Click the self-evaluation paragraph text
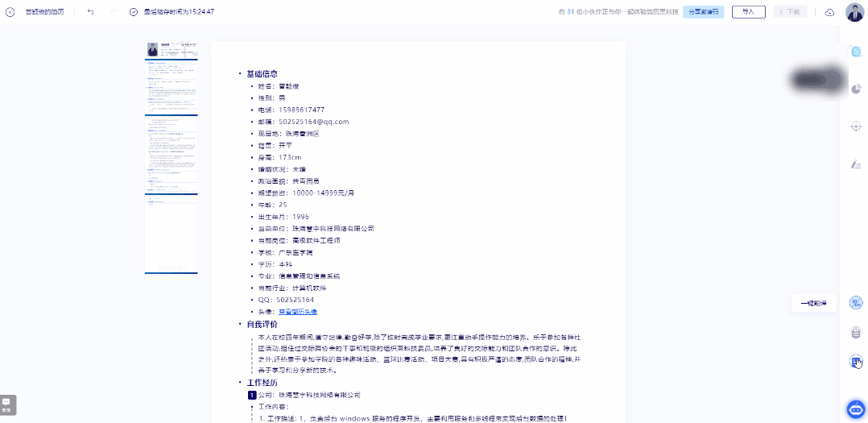868x423 pixels. [420, 354]
